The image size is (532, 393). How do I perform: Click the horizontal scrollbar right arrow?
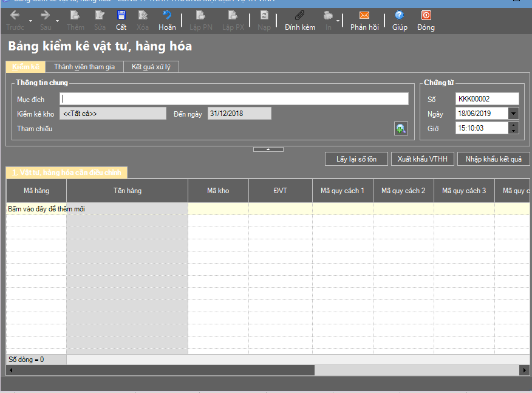(525, 371)
